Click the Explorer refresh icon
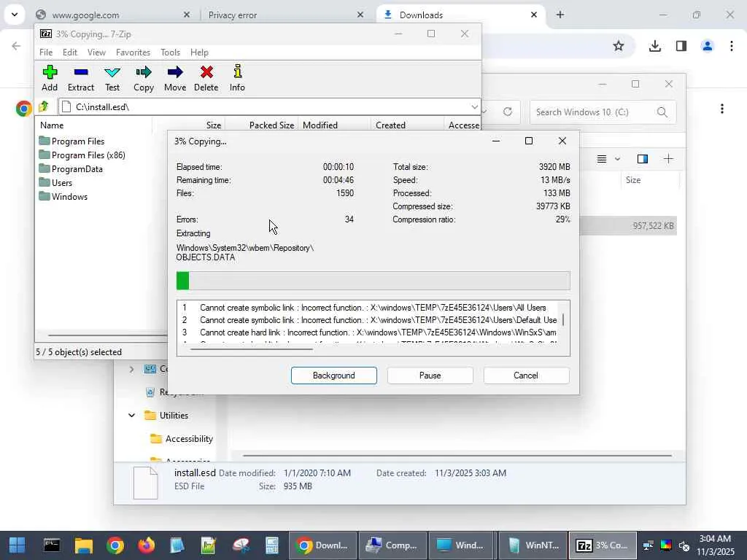This screenshot has width=747, height=560. (x=508, y=112)
